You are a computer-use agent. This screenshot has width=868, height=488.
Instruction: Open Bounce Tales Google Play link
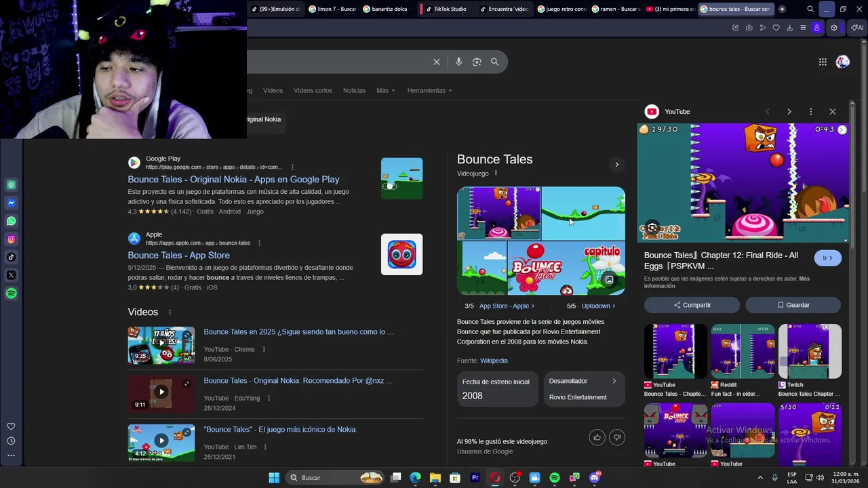tap(233, 180)
